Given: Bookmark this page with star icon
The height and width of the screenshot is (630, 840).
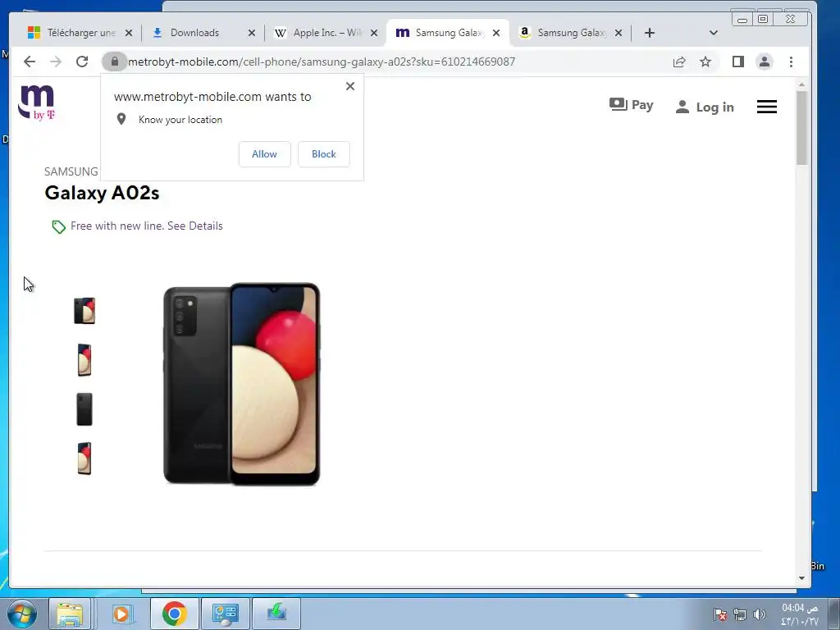Looking at the screenshot, I should click(705, 62).
